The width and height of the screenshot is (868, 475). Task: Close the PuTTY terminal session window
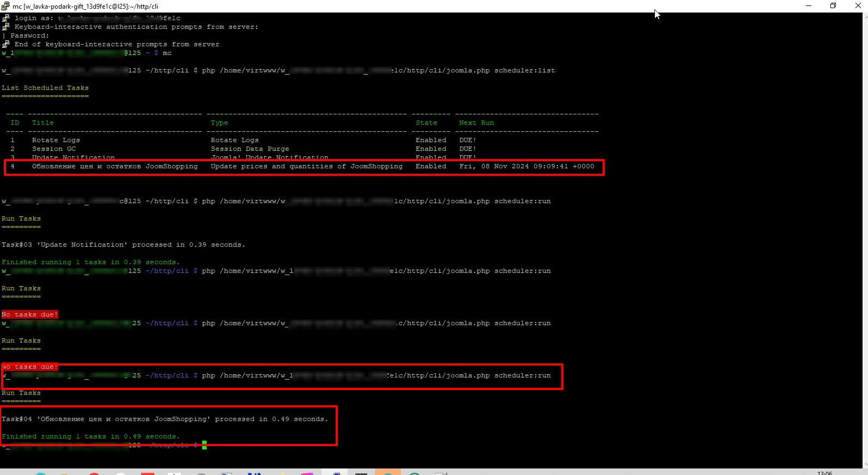pos(858,6)
